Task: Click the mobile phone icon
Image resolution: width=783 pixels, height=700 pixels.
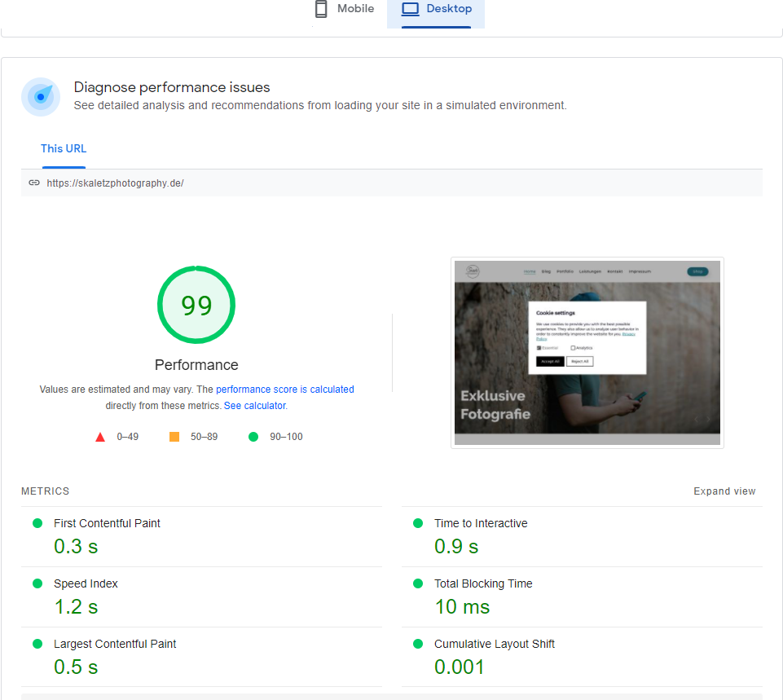Action: pos(321,9)
